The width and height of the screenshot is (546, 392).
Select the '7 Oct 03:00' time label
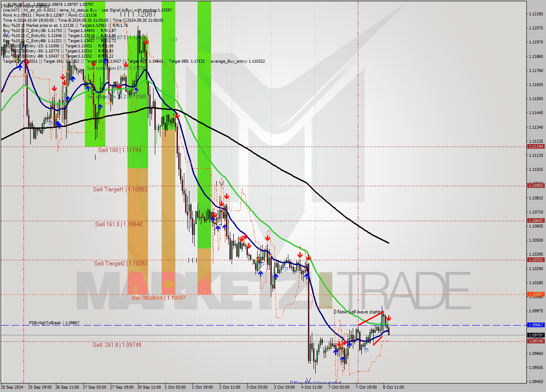coord(339,387)
